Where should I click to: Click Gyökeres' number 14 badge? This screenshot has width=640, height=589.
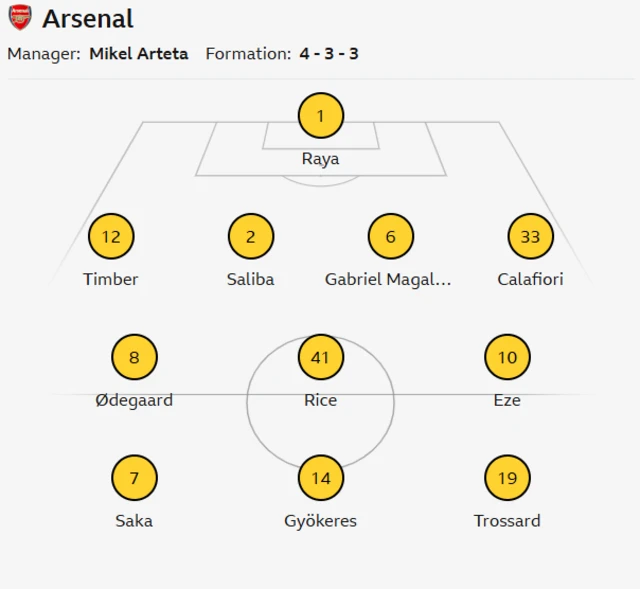point(320,478)
